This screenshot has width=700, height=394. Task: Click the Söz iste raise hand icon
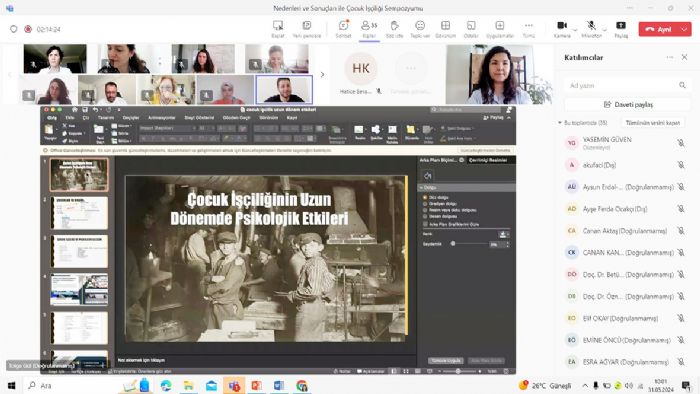394,29
